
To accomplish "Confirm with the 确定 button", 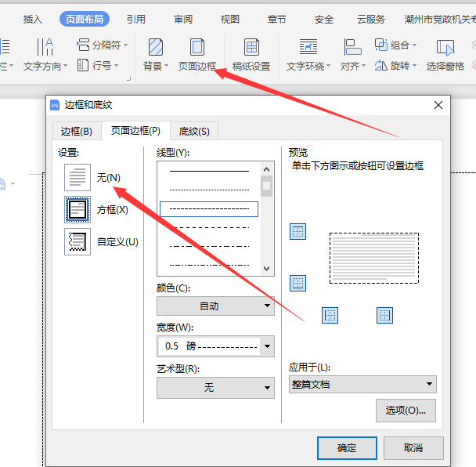I will 347,448.
